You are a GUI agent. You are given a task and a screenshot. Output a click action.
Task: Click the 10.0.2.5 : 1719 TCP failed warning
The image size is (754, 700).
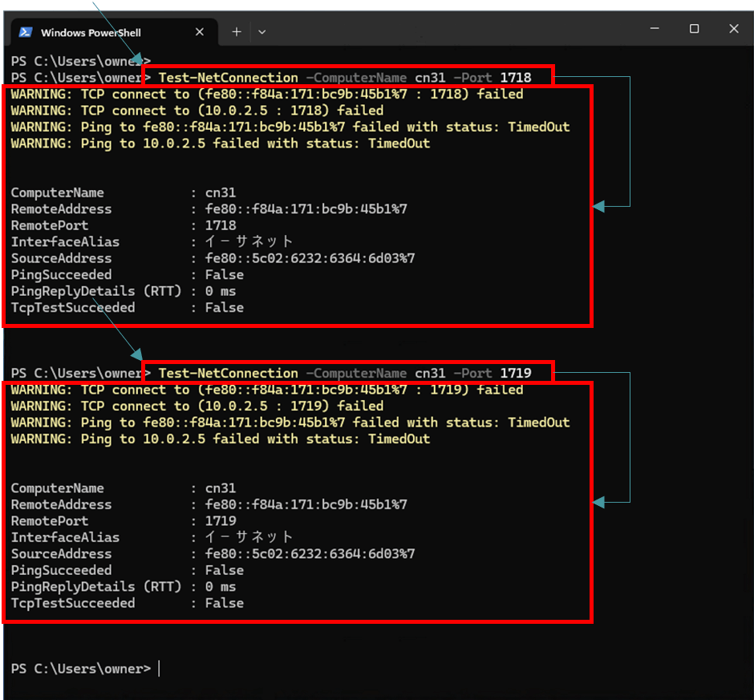pyautogui.click(x=197, y=407)
